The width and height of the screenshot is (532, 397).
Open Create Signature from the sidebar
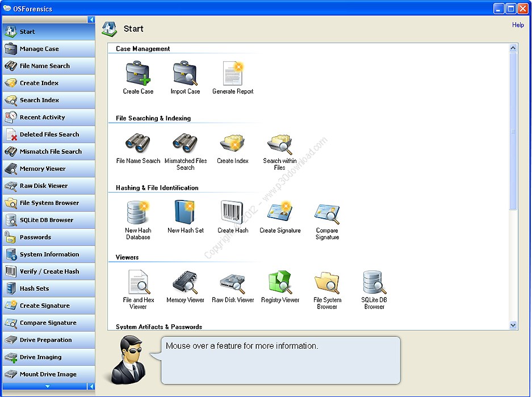pyautogui.click(x=49, y=306)
